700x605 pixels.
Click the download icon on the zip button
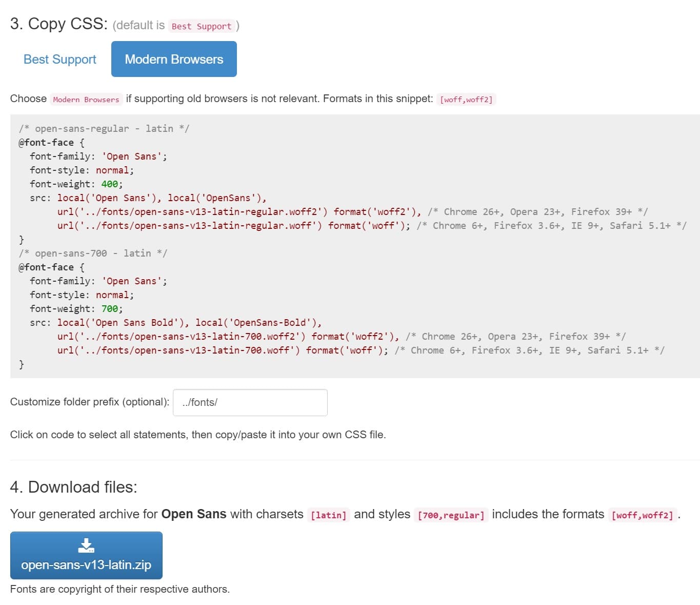pyautogui.click(x=86, y=545)
